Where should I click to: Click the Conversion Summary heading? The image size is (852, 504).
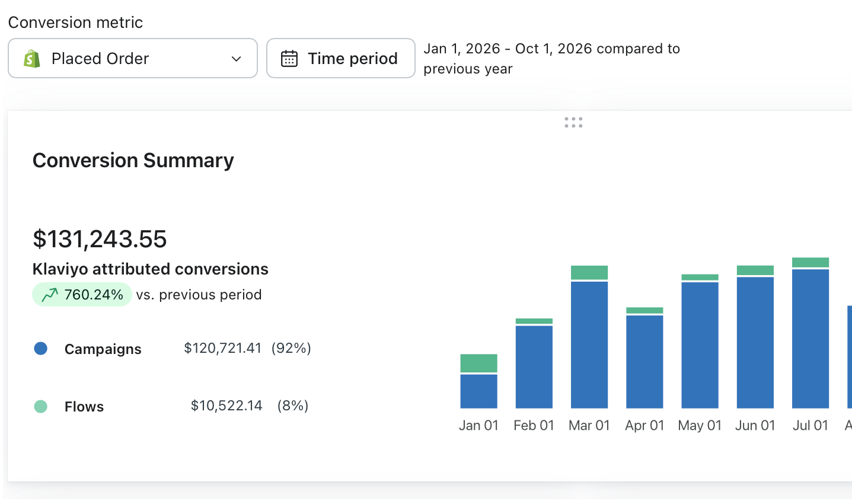[133, 160]
